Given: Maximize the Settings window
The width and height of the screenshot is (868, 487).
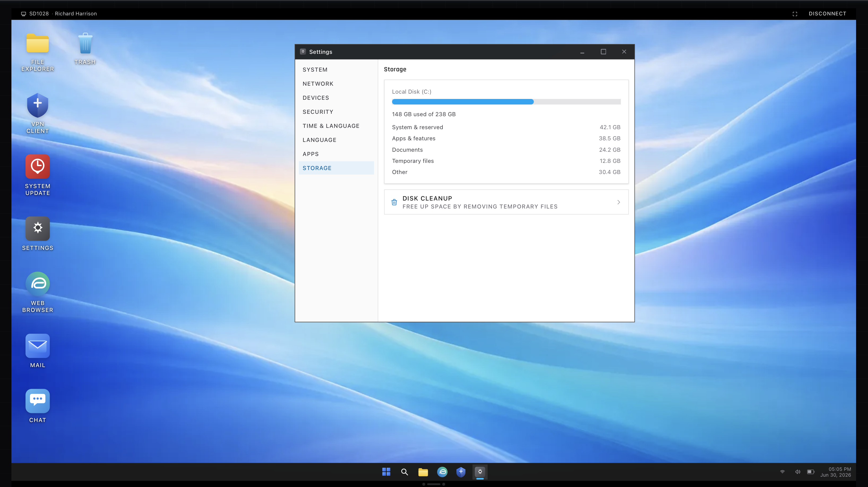Looking at the screenshot, I should click(x=603, y=52).
